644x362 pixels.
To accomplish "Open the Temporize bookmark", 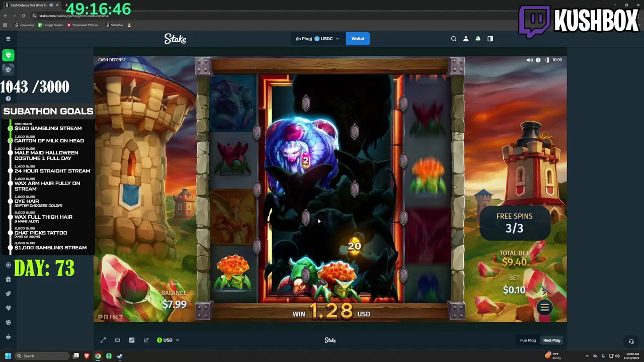I will point(24,25).
